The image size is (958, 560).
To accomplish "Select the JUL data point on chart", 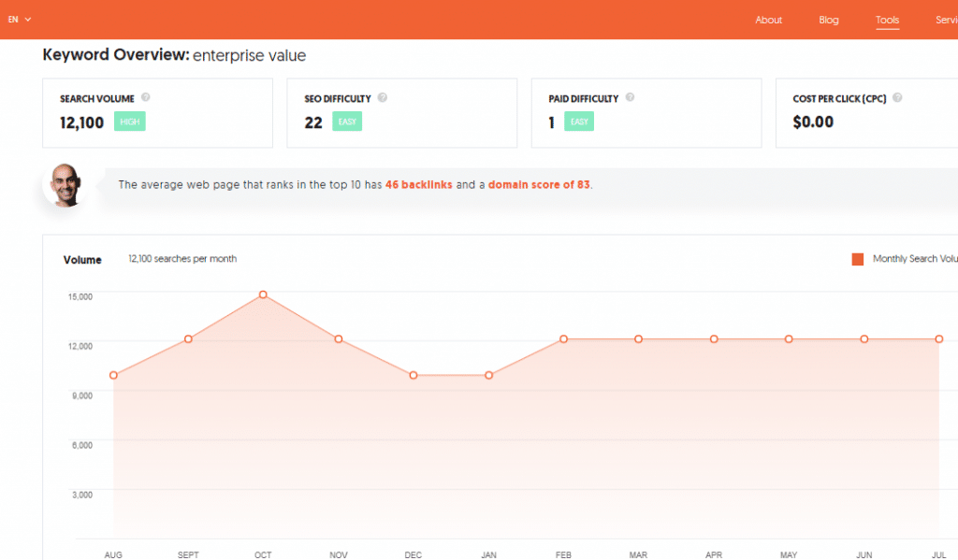I will point(938,338).
